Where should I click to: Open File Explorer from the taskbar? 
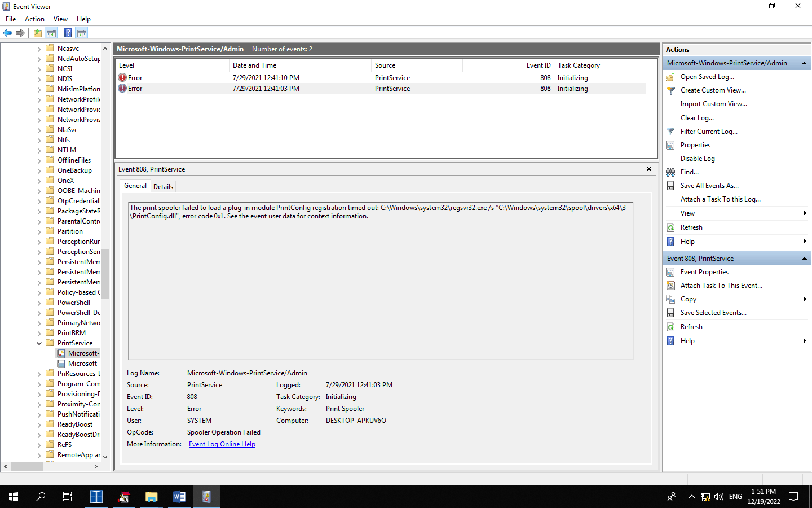[151, 497]
